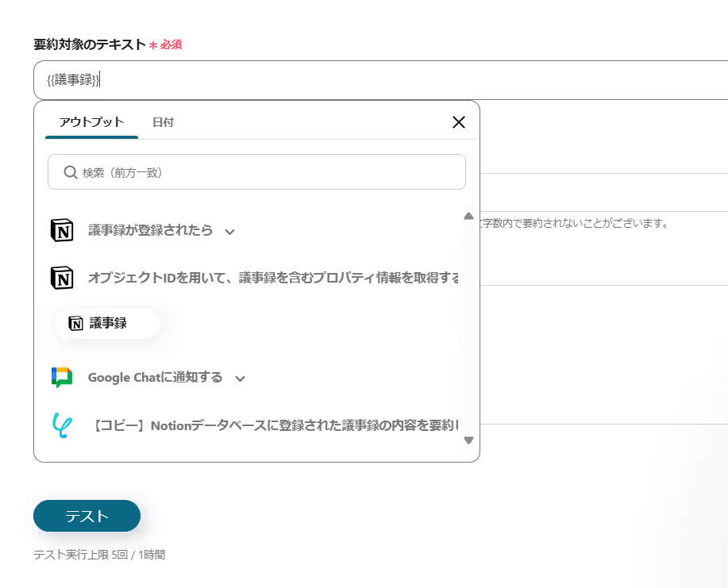Screen dimensions: 728x588
Task: Select Google Chatに通知する row text
Action: (x=156, y=377)
